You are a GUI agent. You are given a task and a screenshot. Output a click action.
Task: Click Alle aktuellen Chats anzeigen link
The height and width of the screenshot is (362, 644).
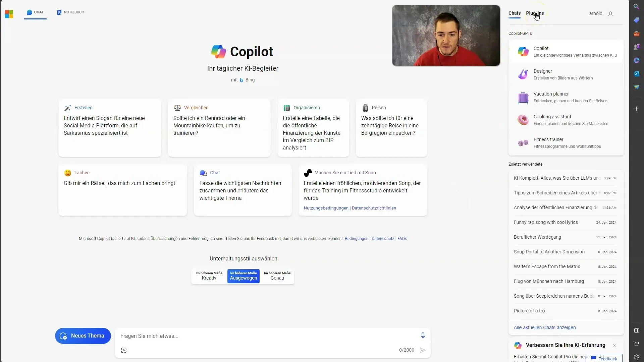[544, 327]
